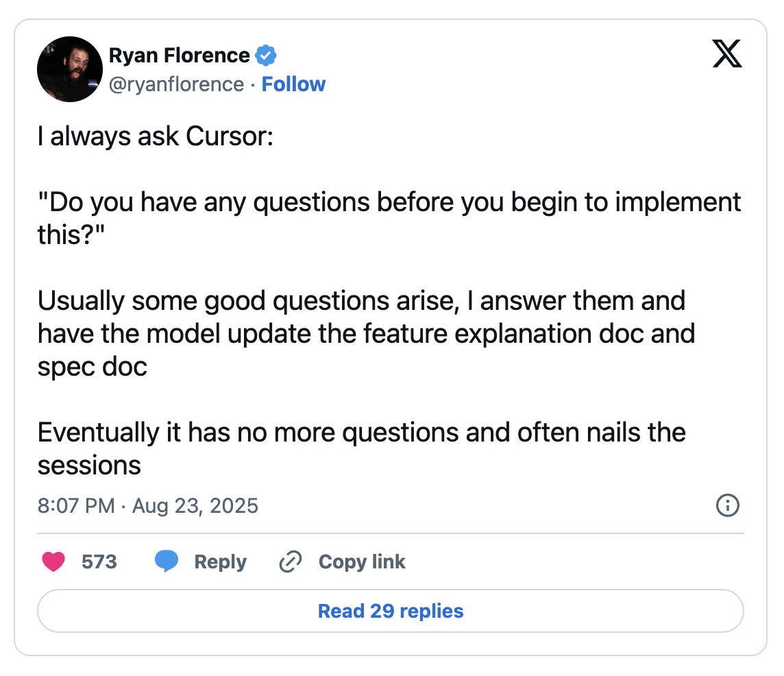784x676 pixels.
Task: Click the chain link icon
Action: [291, 562]
